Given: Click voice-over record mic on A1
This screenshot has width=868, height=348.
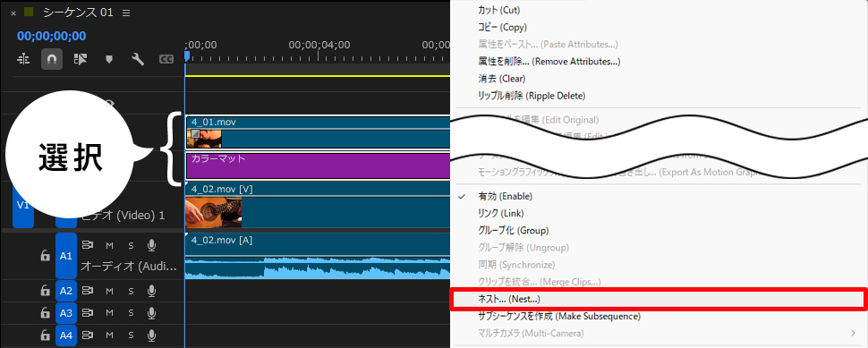Looking at the screenshot, I should 151,245.
